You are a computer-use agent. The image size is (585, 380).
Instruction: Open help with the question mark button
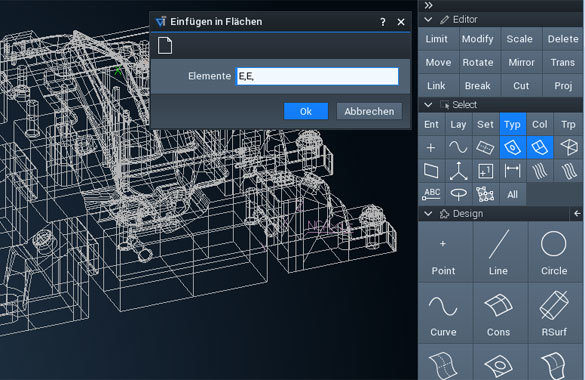click(x=383, y=22)
